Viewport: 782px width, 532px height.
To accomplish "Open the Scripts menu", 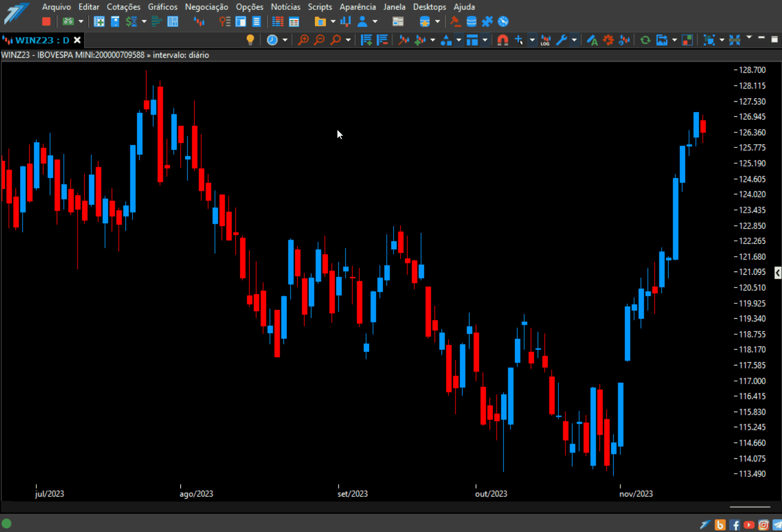I will click(x=320, y=7).
